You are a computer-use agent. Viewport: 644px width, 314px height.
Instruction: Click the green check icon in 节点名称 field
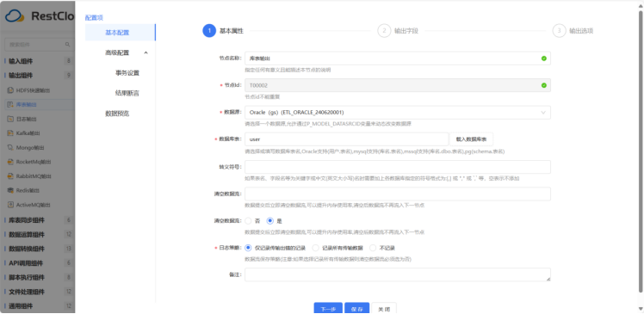[x=544, y=58]
